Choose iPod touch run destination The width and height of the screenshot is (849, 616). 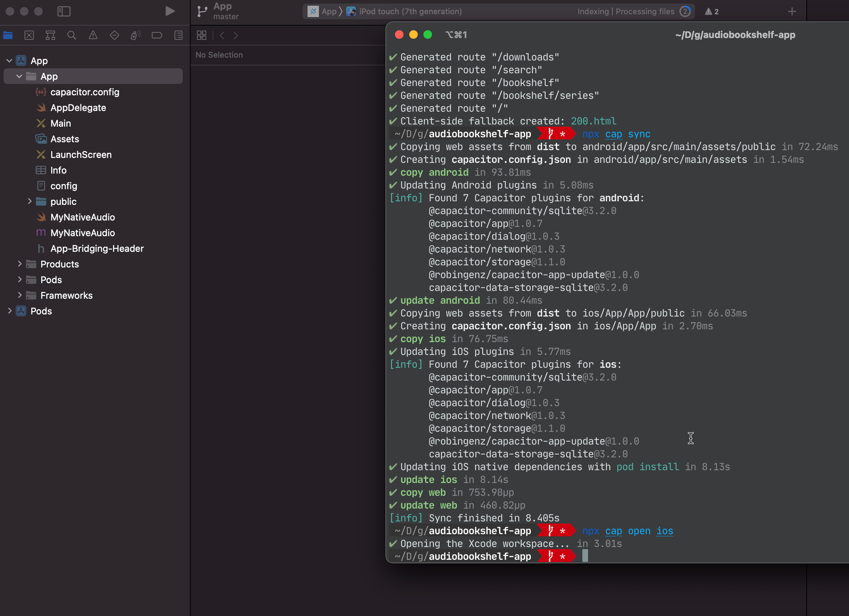[x=410, y=12]
